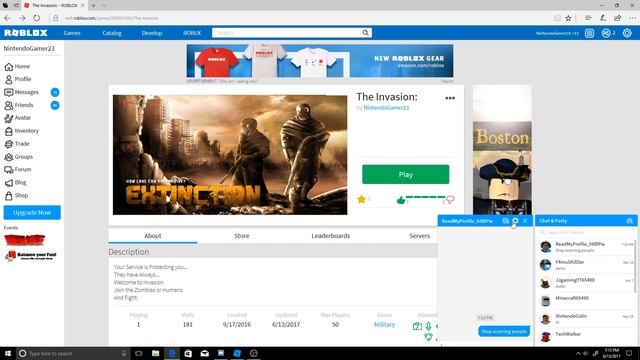Open Messages in the sidebar
This screenshot has height=360, width=640.
(x=21, y=92)
